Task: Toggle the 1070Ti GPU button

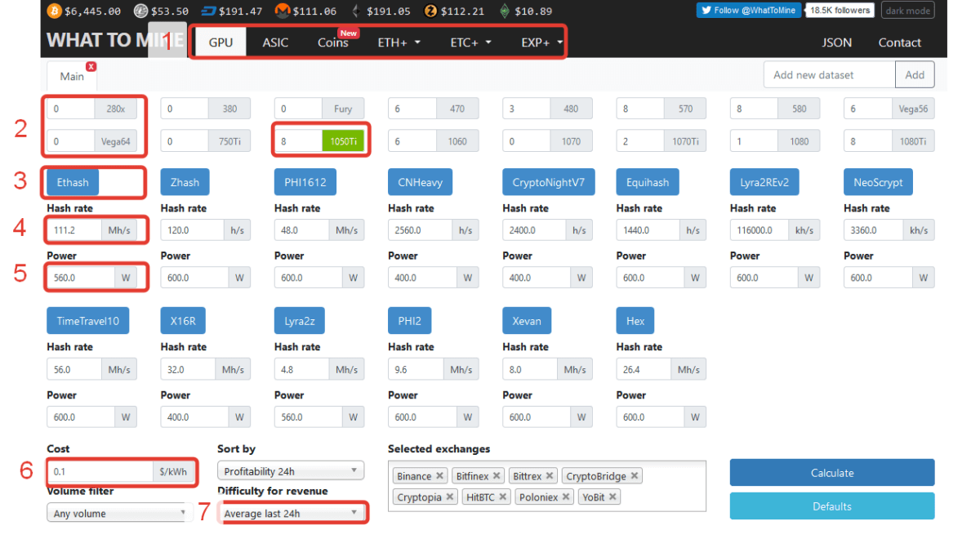Action: 684,141
